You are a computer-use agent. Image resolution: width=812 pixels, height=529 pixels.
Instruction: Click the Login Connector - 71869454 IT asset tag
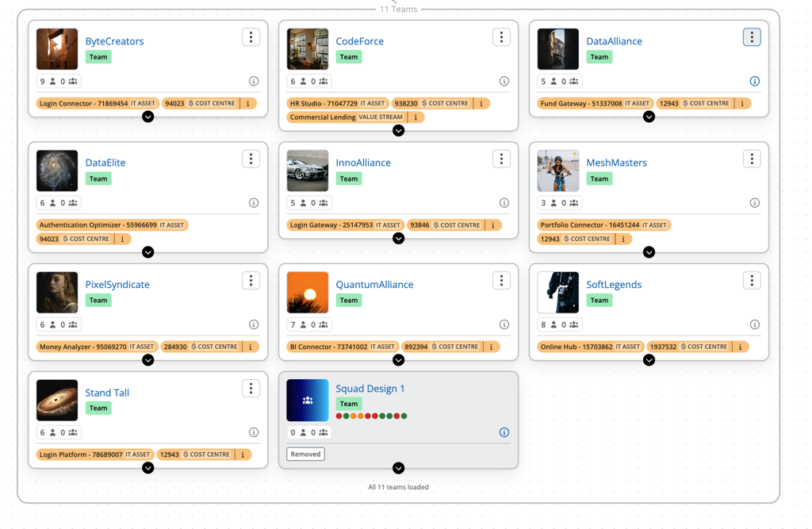click(97, 103)
